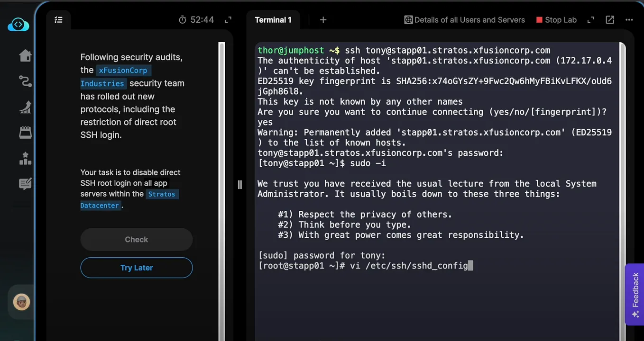View the leaderboard achievements icon
Image resolution: width=644 pixels, height=341 pixels.
click(x=25, y=158)
